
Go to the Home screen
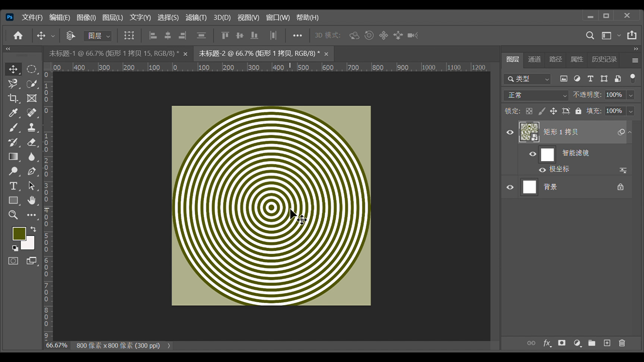point(18,36)
